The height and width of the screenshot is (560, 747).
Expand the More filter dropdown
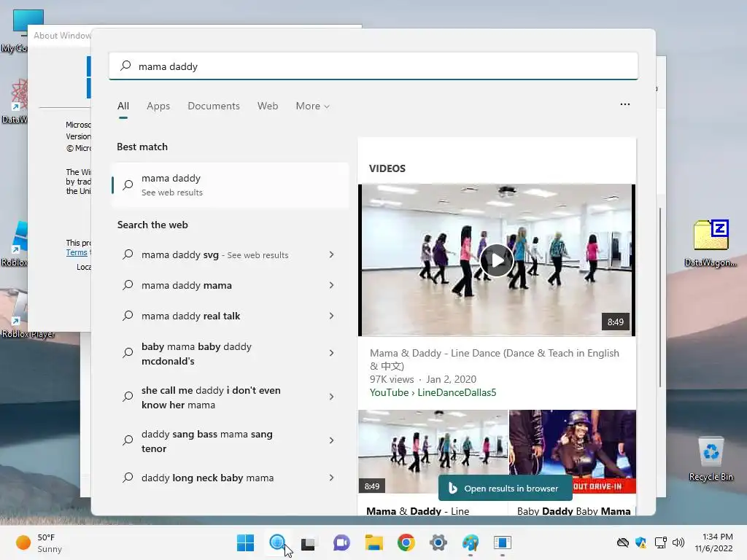click(x=312, y=106)
